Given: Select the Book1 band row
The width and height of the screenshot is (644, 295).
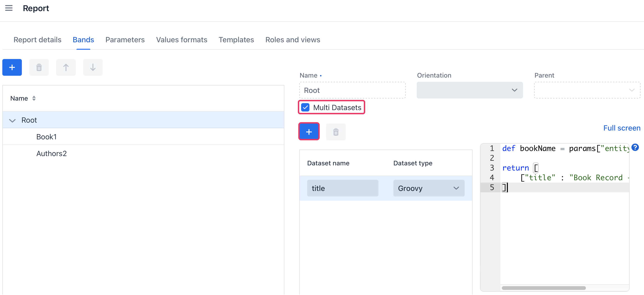Looking at the screenshot, I should coord(143,137).
